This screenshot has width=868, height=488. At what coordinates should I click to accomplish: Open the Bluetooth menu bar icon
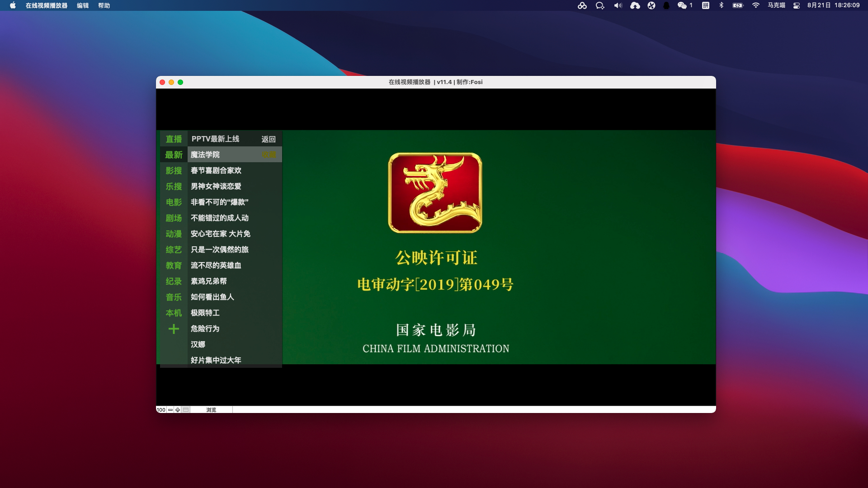tap(722, 5)
